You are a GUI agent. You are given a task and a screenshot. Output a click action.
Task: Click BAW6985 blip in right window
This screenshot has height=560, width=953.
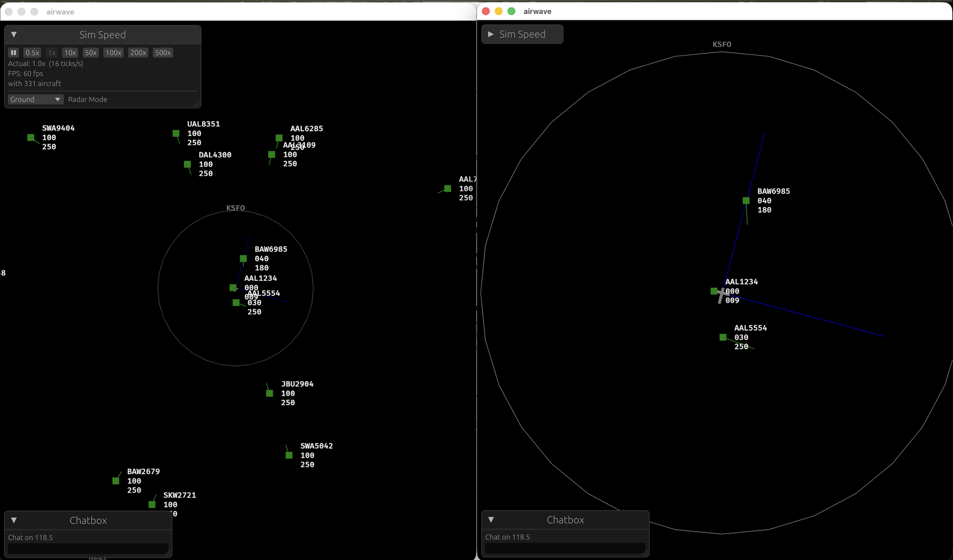(x=746, y=200)
